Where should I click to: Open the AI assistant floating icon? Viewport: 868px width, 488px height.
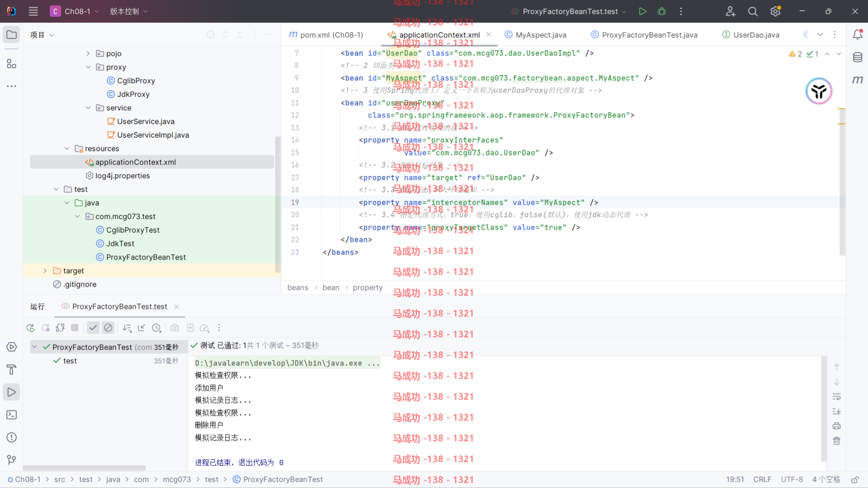[818, 91]
